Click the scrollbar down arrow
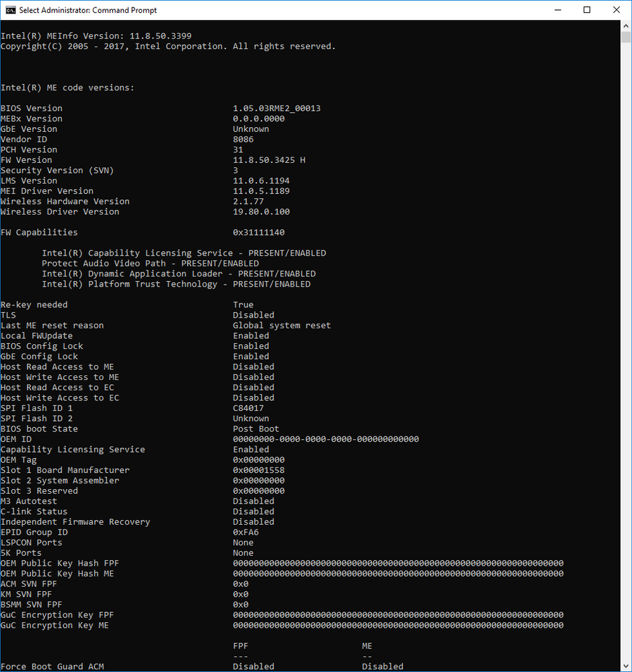This screenshot has width=632, height=672. pyautogui.click(x=625, y=666)
